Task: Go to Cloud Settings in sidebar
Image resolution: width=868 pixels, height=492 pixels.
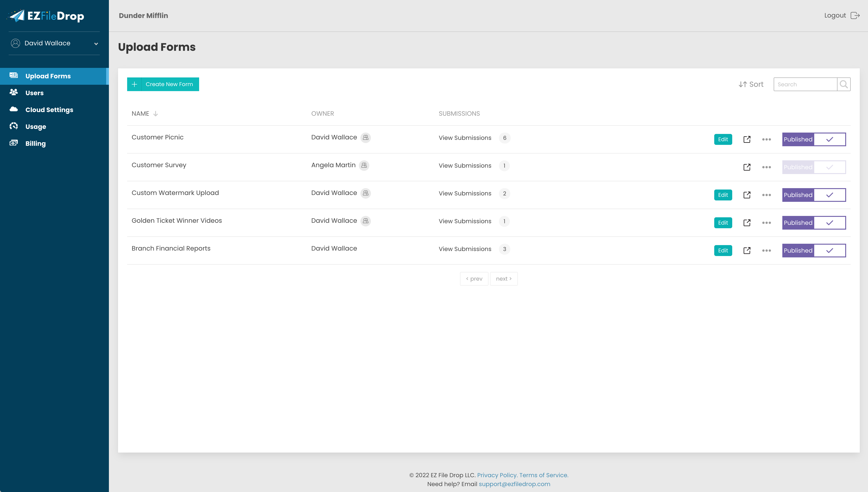Action: click(x=49, y=110)
